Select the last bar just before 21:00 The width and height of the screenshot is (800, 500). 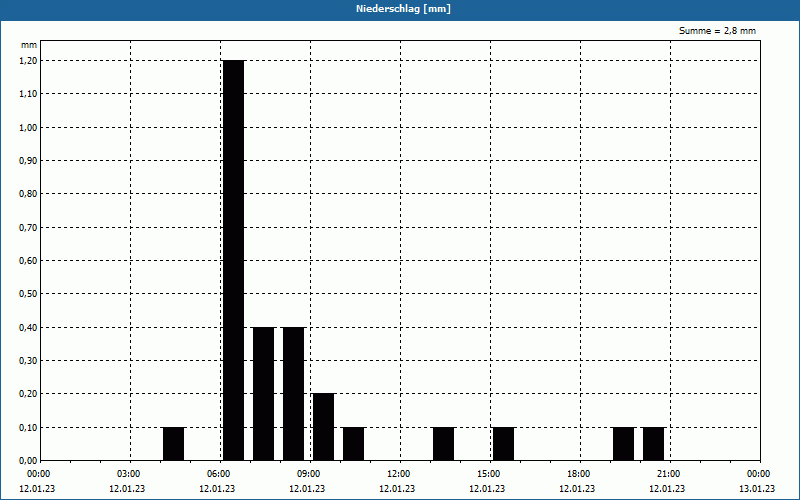point(654,444)
